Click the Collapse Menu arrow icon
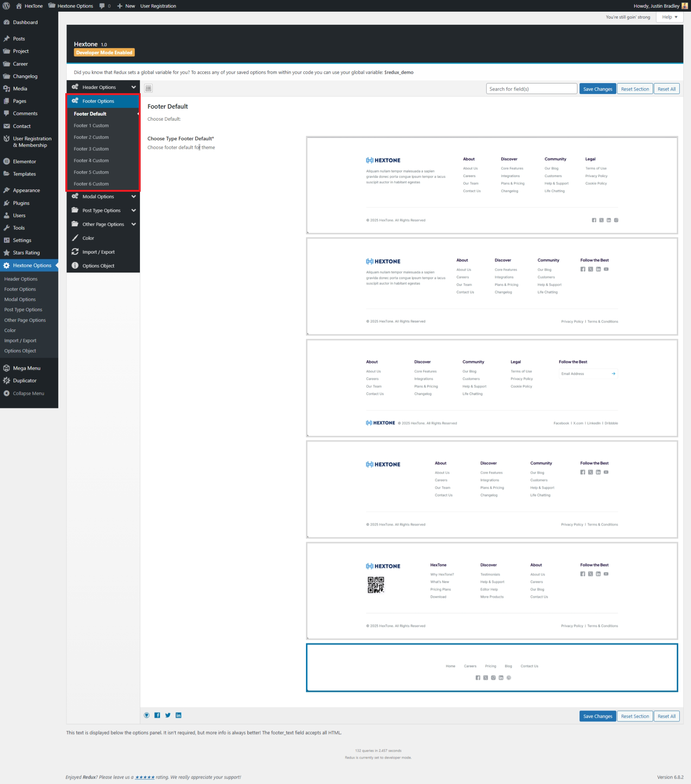 coord(7,393)
